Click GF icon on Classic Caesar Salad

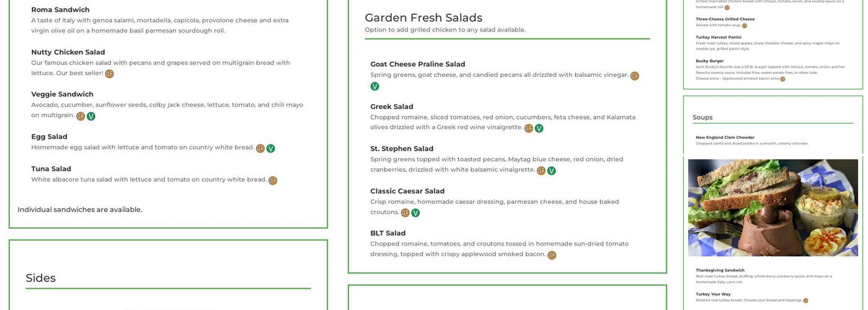click(405, 213)
